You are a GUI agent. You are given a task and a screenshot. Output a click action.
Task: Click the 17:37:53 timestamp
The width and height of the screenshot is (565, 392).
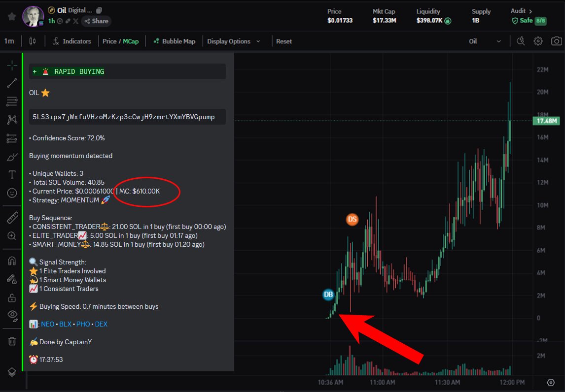51,359
